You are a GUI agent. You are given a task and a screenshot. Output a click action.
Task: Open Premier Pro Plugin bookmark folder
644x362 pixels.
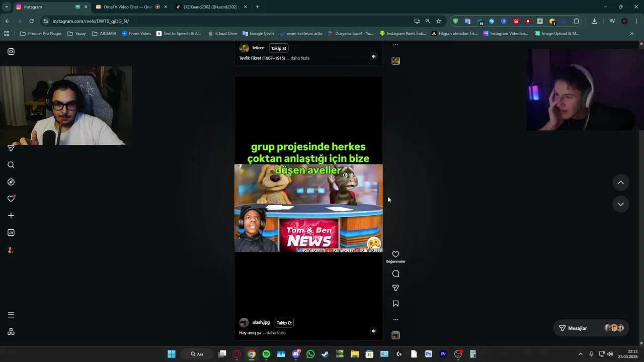click(41, 34)
